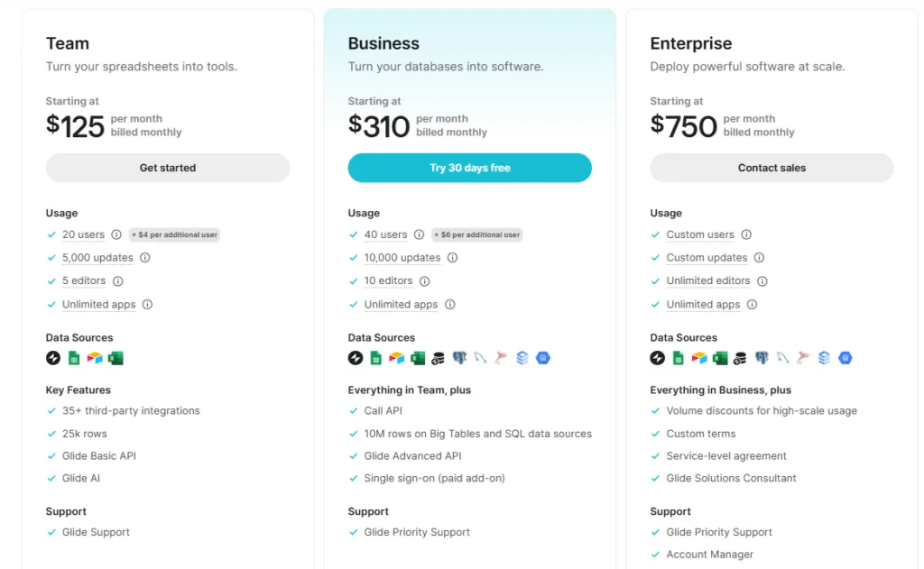Image resolution: width=924 pixels, height=569 pixels.
Task: Click the 40 users link in Business
Action: (385, 234)
